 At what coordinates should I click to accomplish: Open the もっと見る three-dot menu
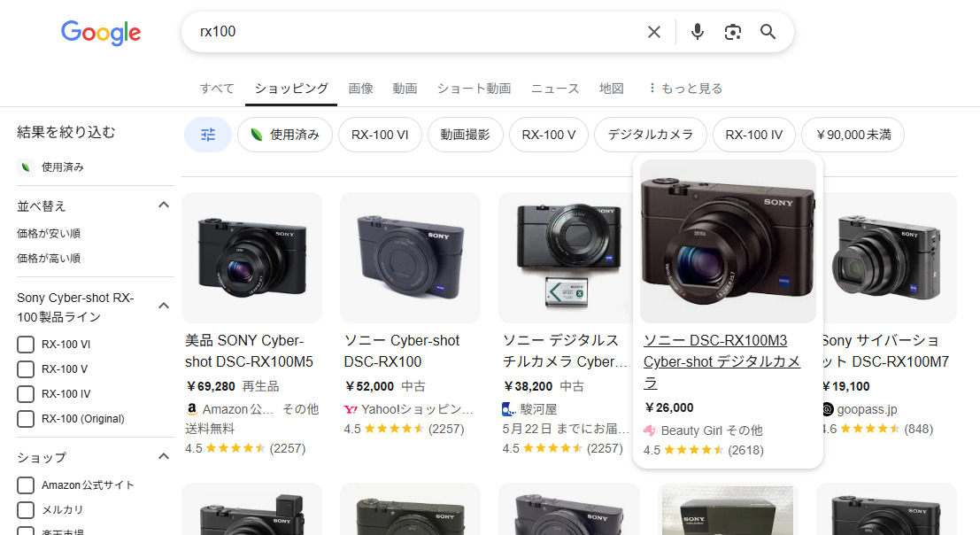point(685,88)
